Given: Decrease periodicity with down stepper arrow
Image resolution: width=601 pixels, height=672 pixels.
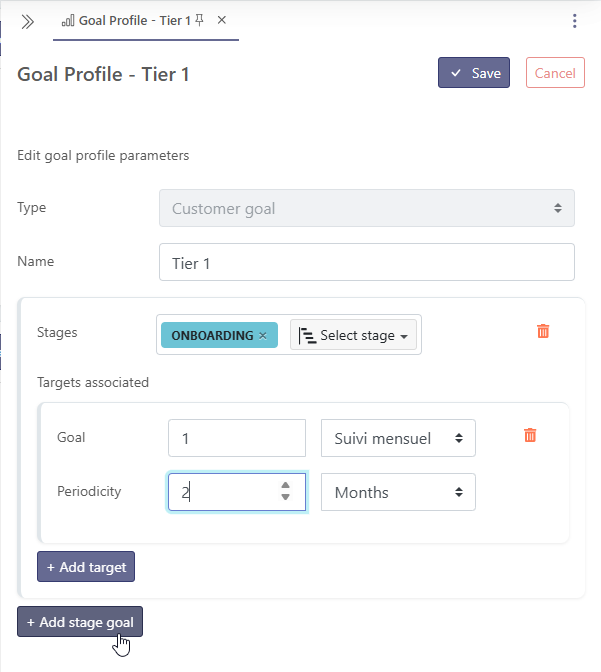Looking at the screenshot, I should (x=286, y=497).
